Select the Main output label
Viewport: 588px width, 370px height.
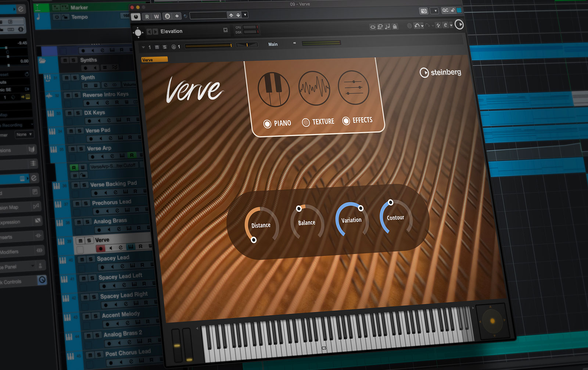(273, 44)
